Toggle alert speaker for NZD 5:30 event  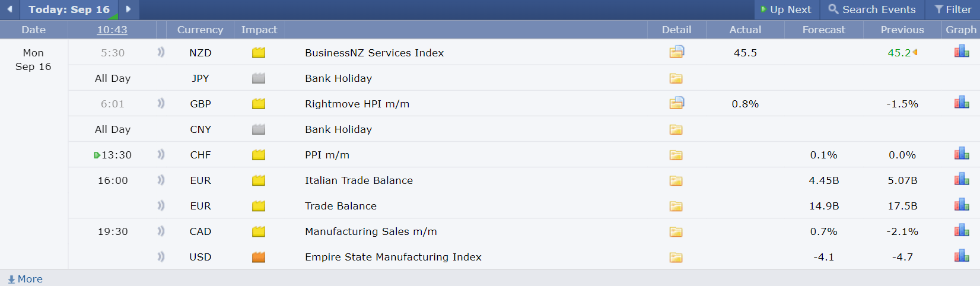[x=161, y=52]
